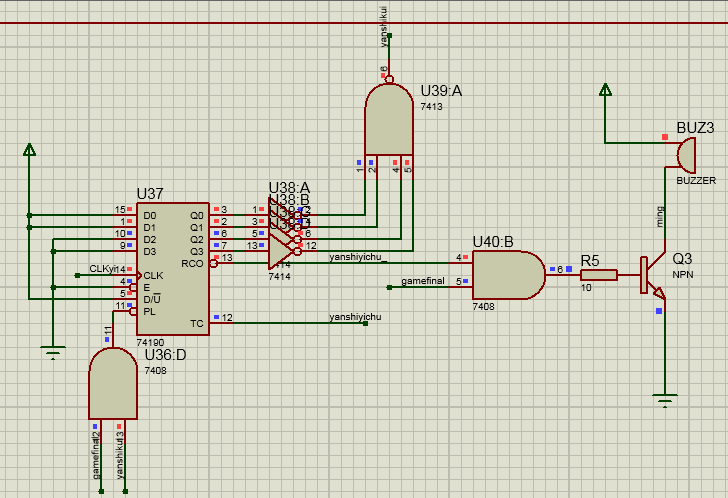Click the gamefinal terminal dot feeding U40:B
Viewport: 728px width, 498px height.
389,287
